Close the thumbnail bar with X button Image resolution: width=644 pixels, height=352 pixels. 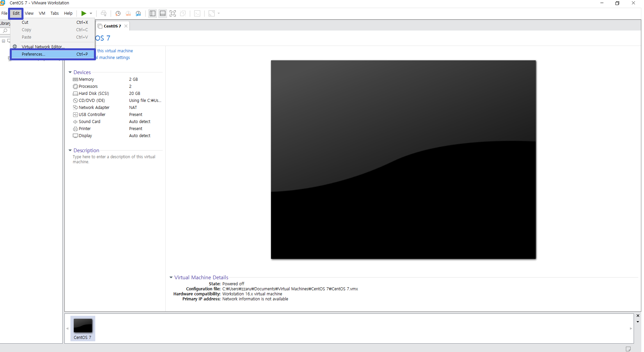click(638, 316)
